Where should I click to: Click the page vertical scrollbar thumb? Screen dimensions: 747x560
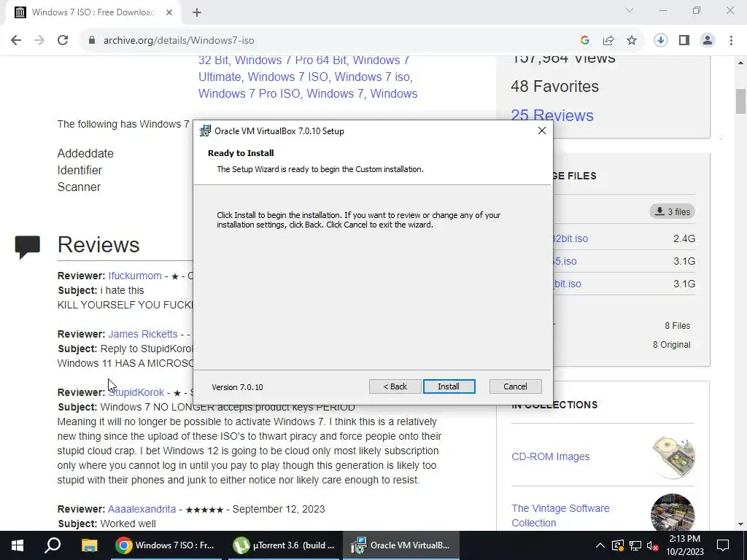tap(740, 101)
